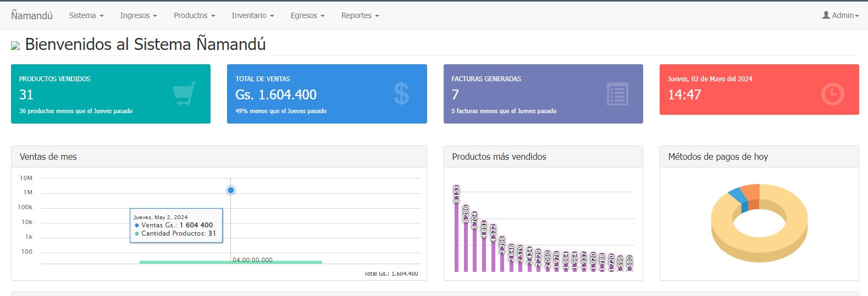Open the Inventario menu
Screen dimensions: 868x296
coord(252,15)
